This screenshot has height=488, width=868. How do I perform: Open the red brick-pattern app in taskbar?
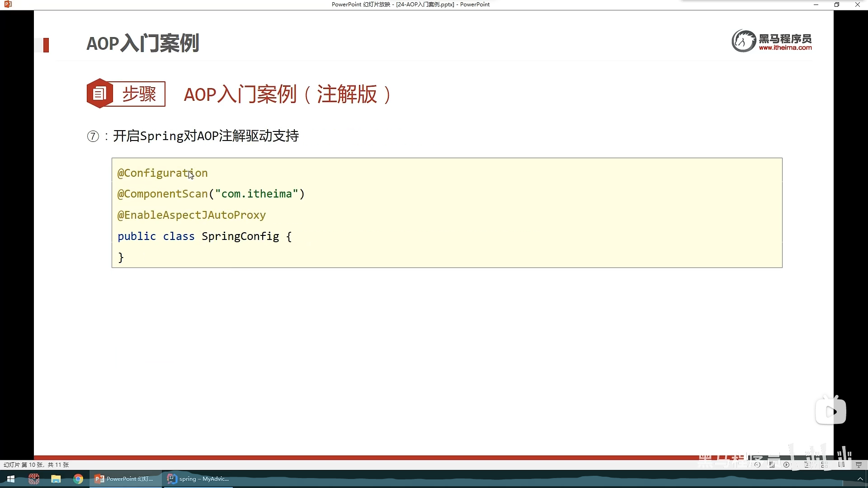click(34, 479)
